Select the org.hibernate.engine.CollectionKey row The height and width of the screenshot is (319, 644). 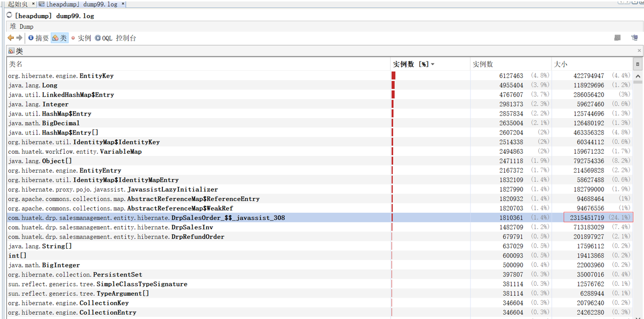(320, 303)
